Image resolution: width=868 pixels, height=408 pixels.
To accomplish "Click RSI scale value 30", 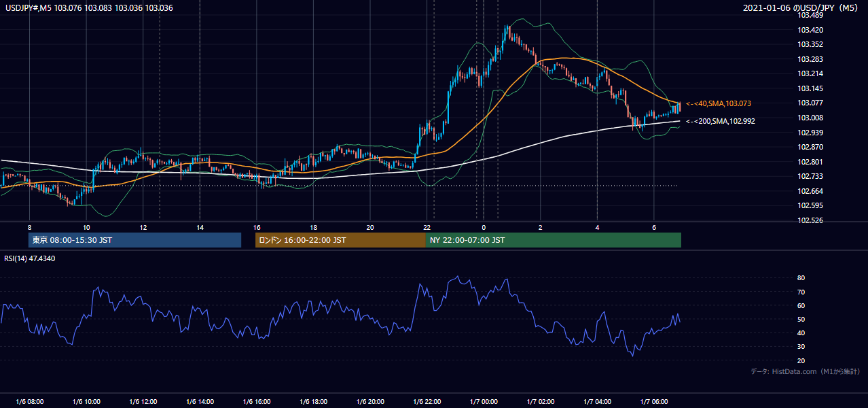I will coord(801,347).
